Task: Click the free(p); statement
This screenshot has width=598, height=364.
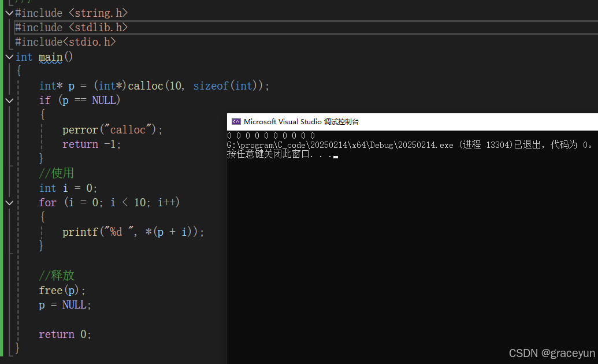Action: (x=62, y=291)
